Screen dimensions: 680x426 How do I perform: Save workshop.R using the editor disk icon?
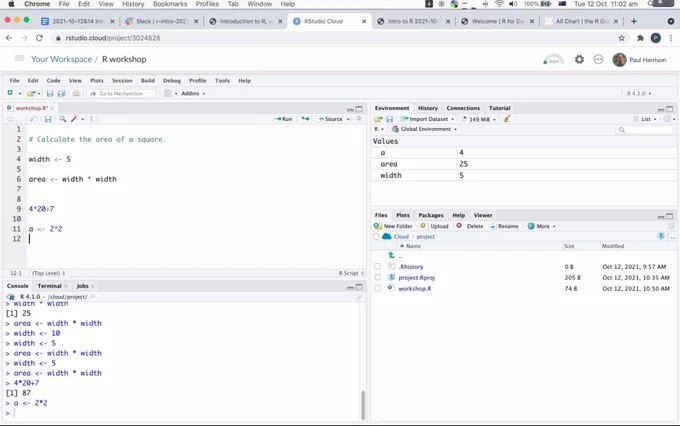(48, 119)
